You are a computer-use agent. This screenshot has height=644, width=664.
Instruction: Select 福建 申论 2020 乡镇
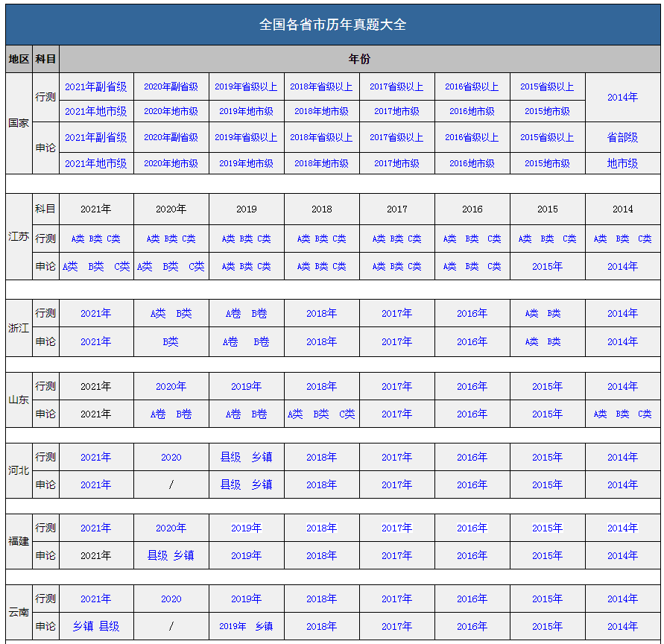click(184, 555)
